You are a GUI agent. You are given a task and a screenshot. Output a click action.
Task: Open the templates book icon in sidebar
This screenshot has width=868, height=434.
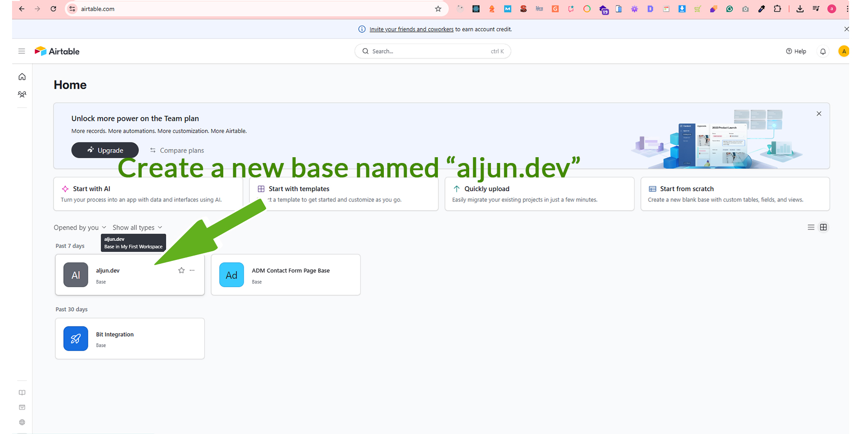[x=22, y=393]
